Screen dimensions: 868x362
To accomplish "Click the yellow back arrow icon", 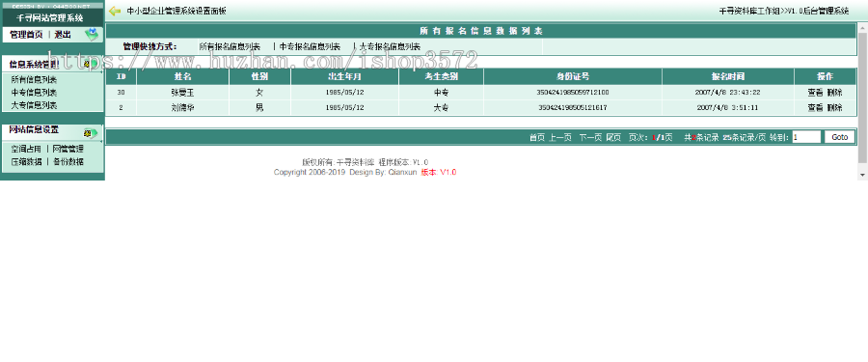I will (x=115, y=11).
